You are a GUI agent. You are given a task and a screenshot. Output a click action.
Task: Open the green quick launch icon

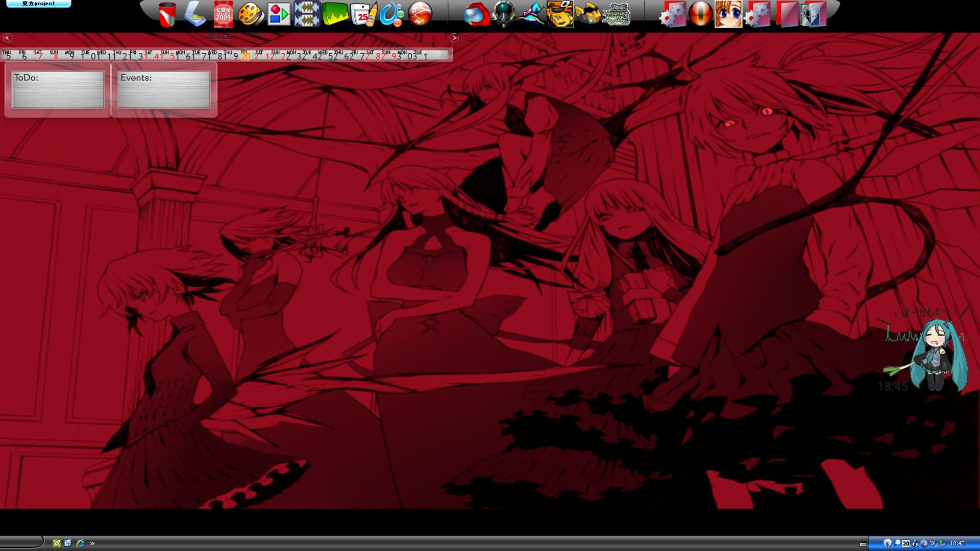coord(57,543)
